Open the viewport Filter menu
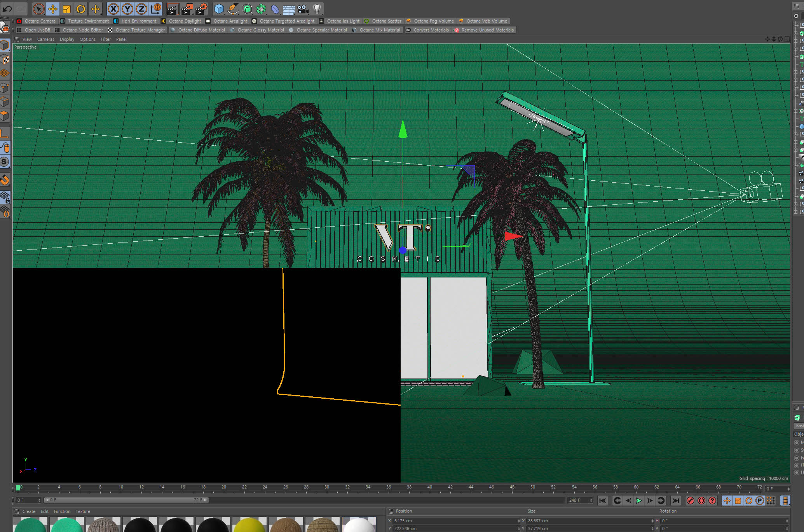The width and height of the screenshot is (804, 532). click(x=106, y=39)
